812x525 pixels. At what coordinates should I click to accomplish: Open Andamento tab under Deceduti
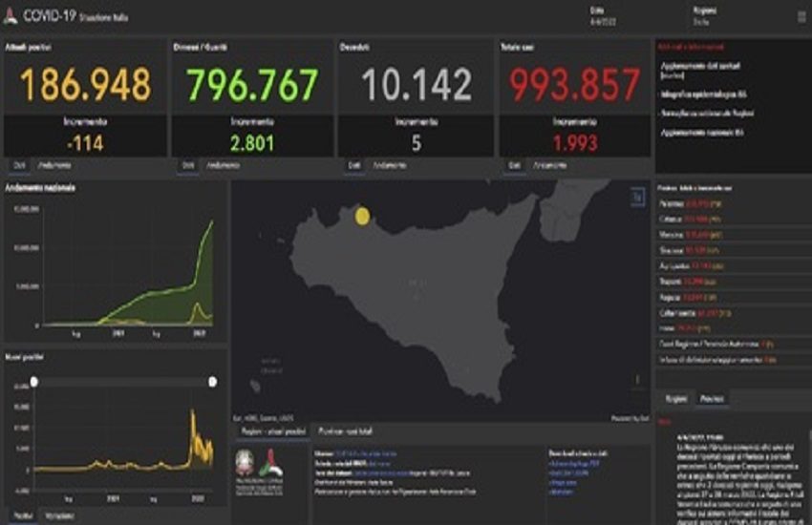(x=391, y=165)
